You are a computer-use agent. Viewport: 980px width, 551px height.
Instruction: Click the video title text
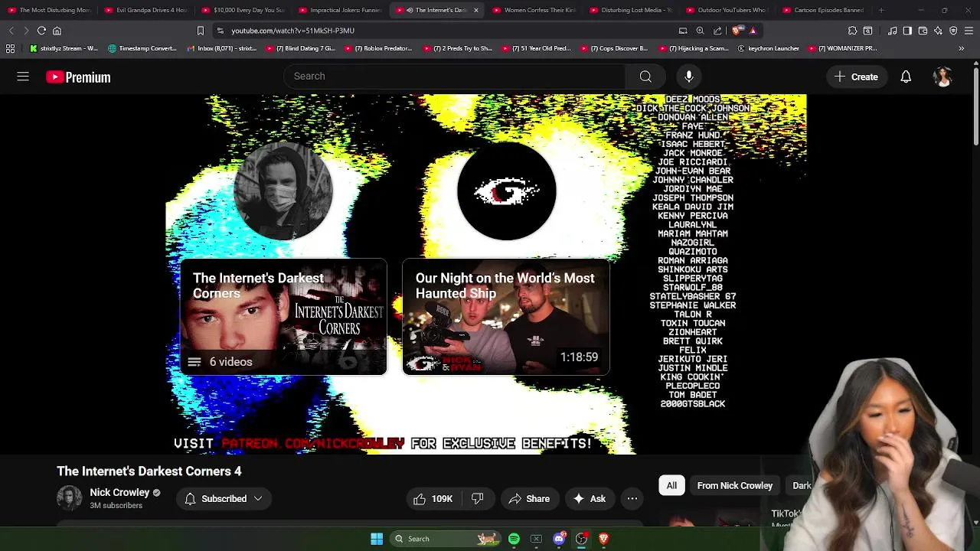pyautogui.click(x=149, y=471)
